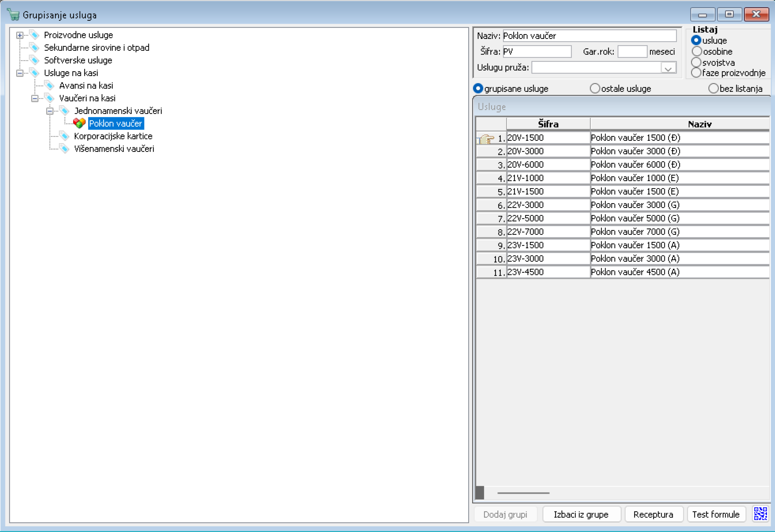The height and width of the screenshot is (532, 775).
Task: Click the tag icon beside Višenamenski vaučeri
Action: click(x=64, y=149)
